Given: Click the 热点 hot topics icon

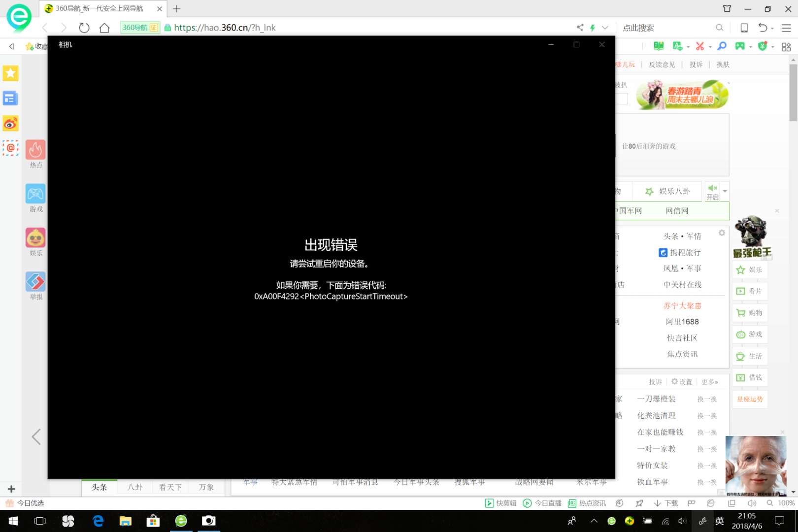Looking at the screenshot, I should 36,150.
